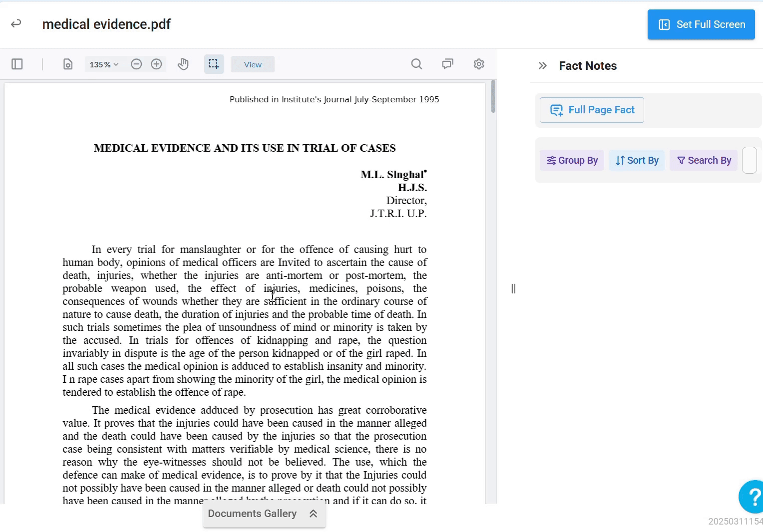Click the author name M.L. Singhal
763x532 pixels.
click(x=393, y=174)
